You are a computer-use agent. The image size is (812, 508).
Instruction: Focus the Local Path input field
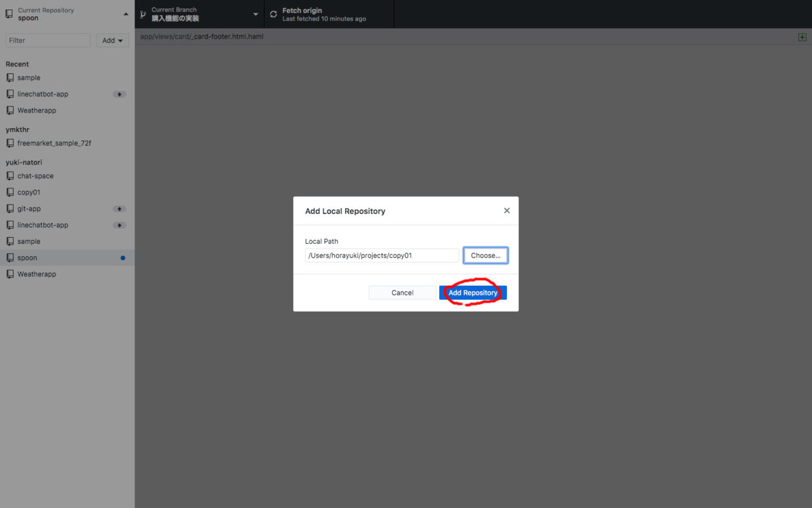point(382,255)
